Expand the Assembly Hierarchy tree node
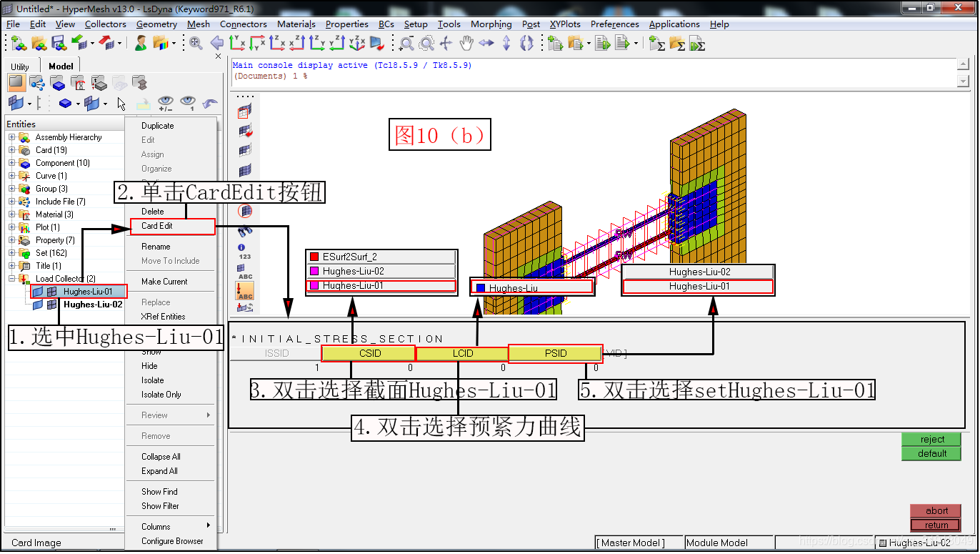 (x=11, y=137)
